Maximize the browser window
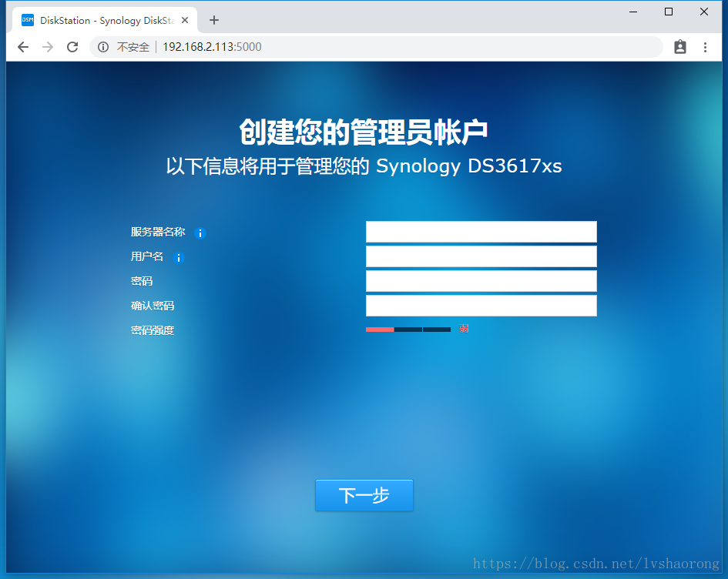 (x=669, y=12)
